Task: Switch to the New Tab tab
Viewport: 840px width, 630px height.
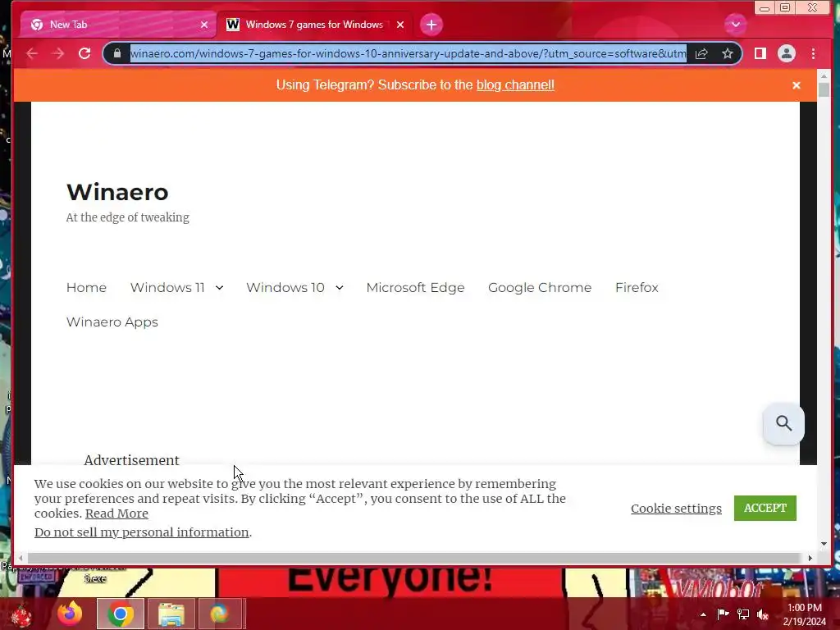Action: coord(118,25)
